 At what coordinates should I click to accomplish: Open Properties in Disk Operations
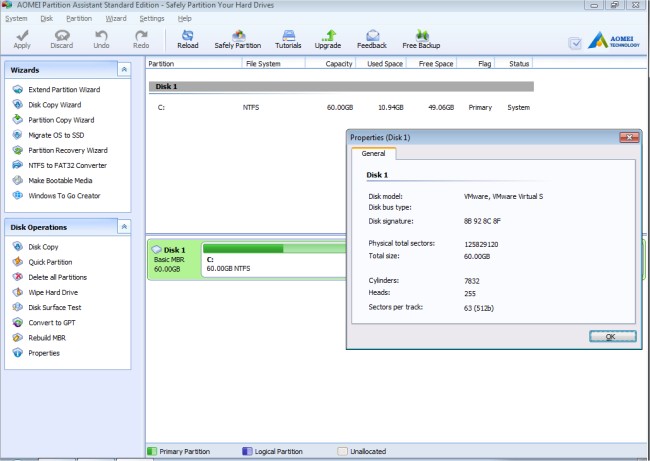pyautogui.click(x=44, y=353)
